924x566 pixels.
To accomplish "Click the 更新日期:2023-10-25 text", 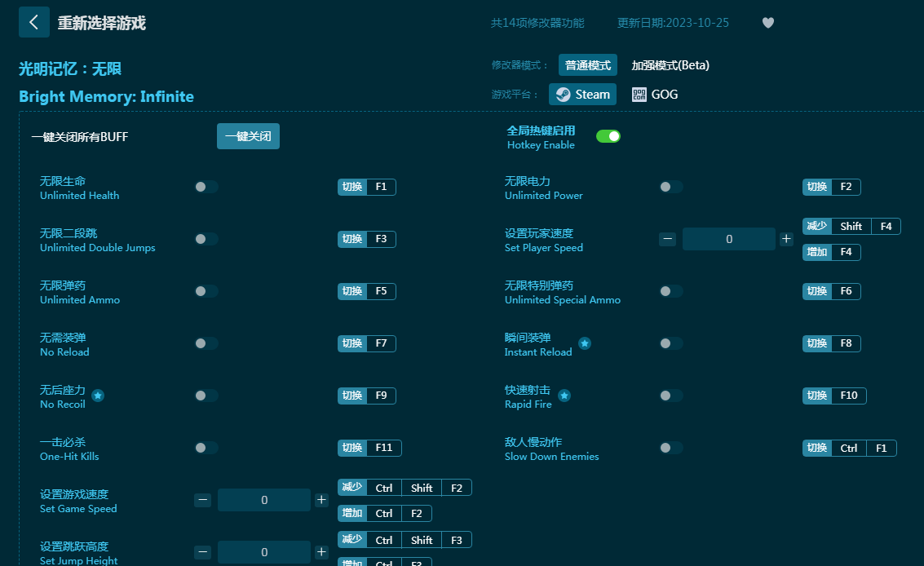I will (x=673, y=23).
